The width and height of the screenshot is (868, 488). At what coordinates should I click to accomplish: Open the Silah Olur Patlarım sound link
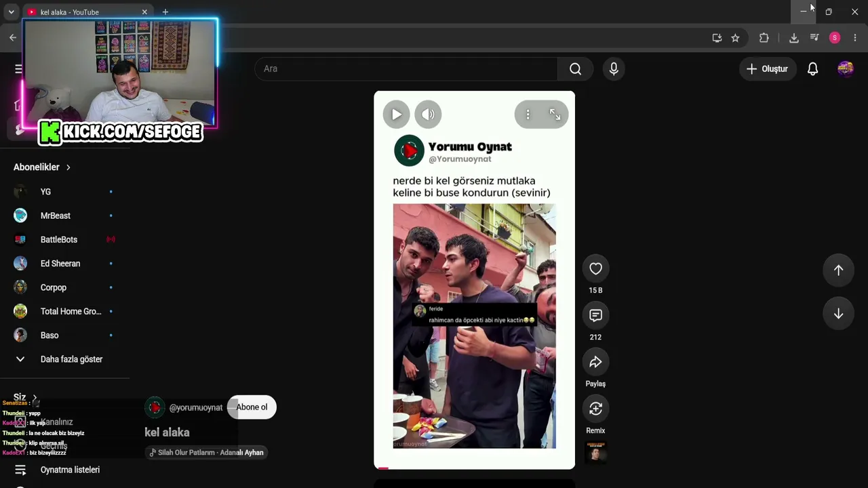point(206,453)
